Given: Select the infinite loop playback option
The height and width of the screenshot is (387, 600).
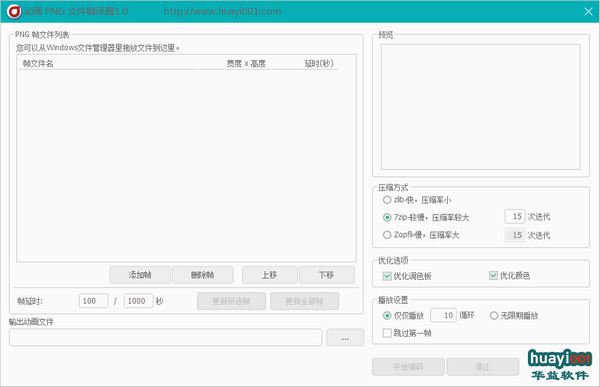Looking at the screenshot, I should pyautogui.click(x=494, y=315).
